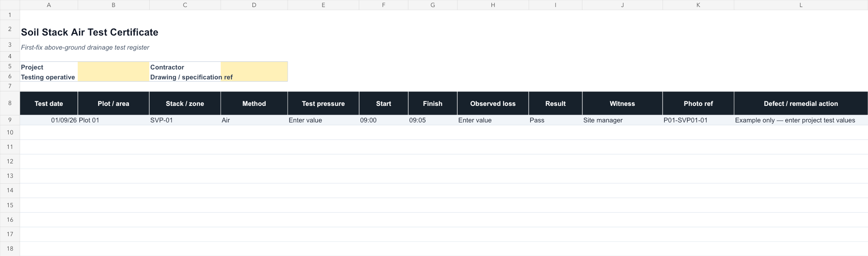The width and height of the screenshot is (868, 256).
Task: Select the 'Site manager' witness cell
Action: (622, 120)
